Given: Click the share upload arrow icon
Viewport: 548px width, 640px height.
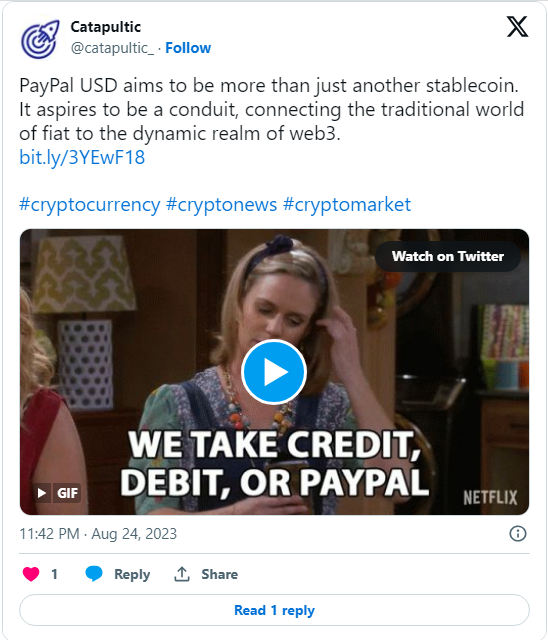Looking at the screenshot, I should point(182,574).
